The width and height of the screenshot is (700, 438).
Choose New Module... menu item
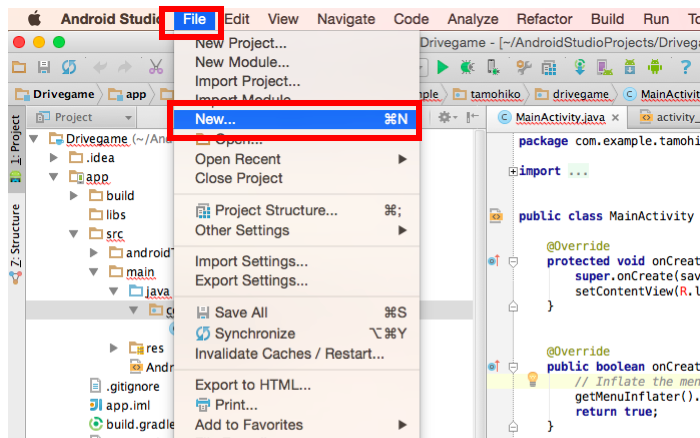(297, 62)
